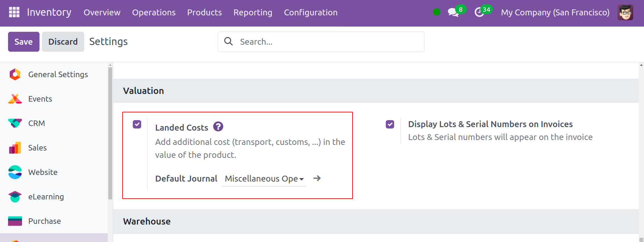The height and width of the screenshot is (242, 644).
Task: Open the apps grid menu icon
Action: pos(14,12)
